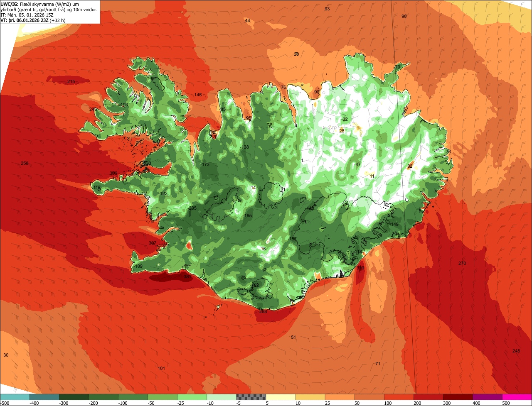Click legend swatch between 50 and 100
The height and width of the screenshot is (406, 532).
[369, 397]
